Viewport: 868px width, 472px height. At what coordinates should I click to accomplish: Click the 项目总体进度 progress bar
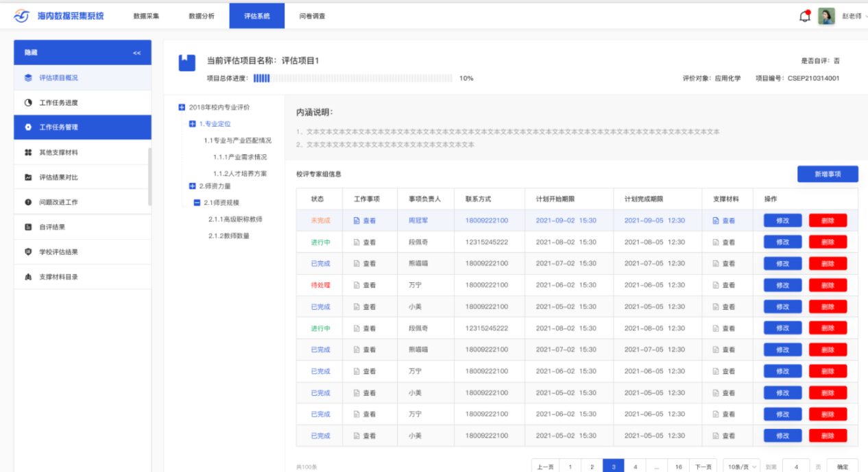[352, 78]
